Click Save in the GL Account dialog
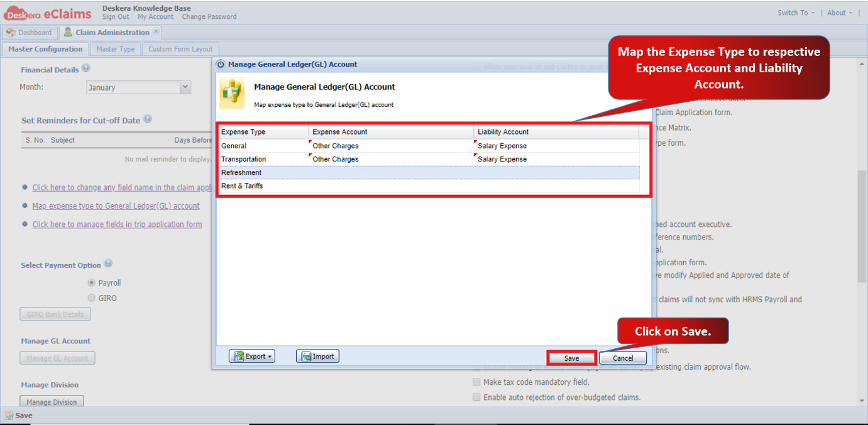 click(x=571, y=358)
